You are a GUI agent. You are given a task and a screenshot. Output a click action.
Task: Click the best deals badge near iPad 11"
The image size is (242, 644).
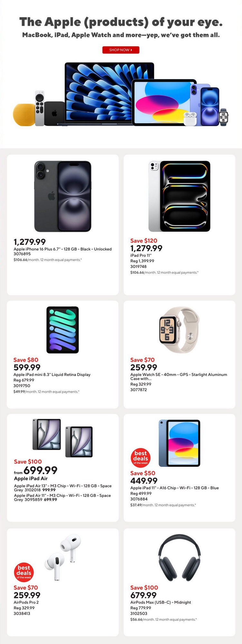(x=141, y=458)
